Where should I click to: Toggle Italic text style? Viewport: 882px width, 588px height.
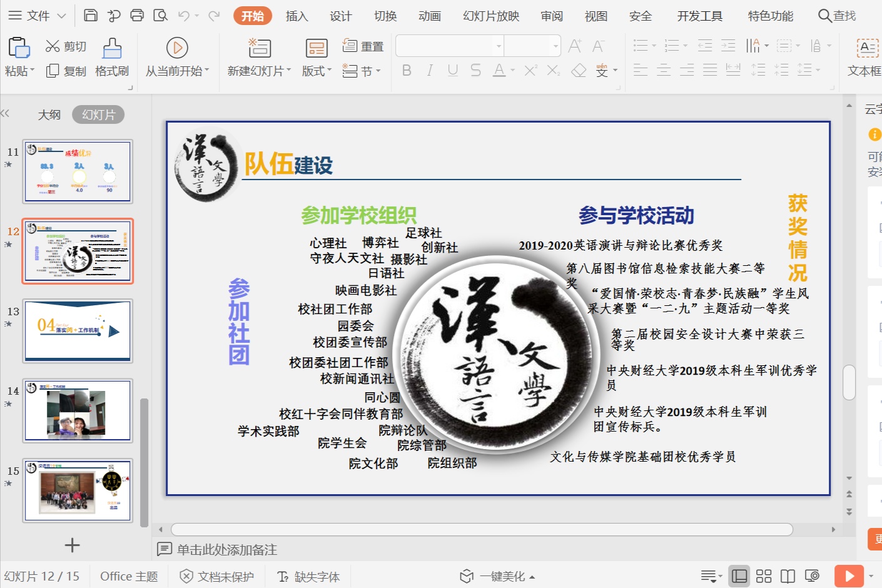430,71
